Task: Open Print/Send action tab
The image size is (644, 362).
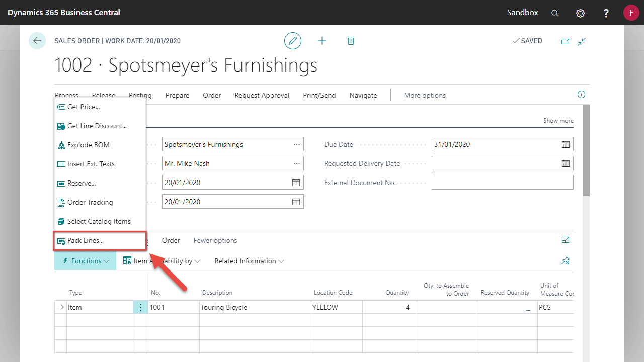Action: [319, 95]
